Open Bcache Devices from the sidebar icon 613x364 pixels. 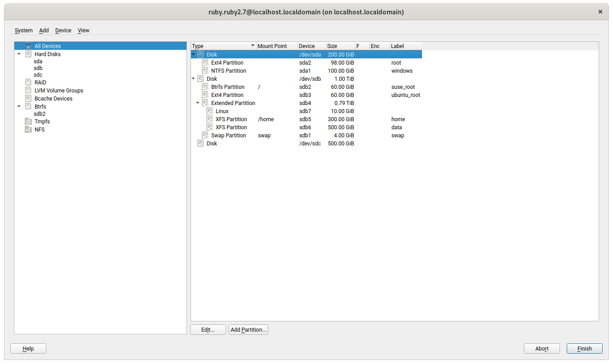(28, 98)
